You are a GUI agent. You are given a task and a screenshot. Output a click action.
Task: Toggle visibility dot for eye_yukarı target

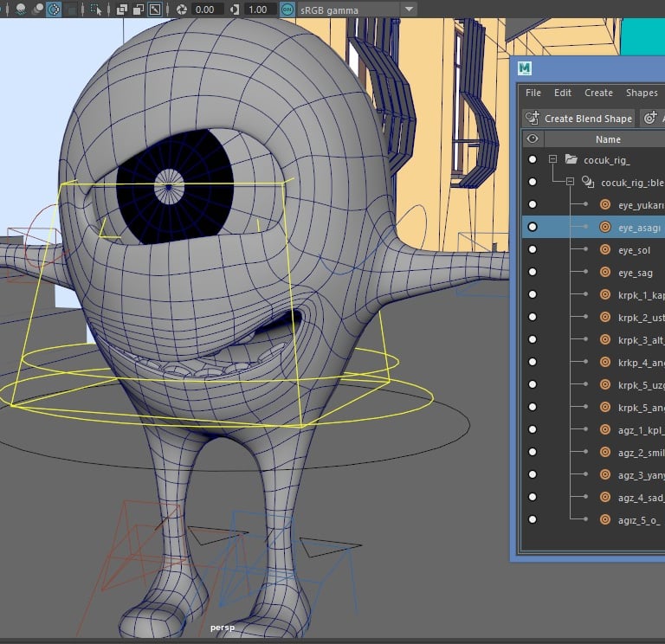tap(533, 204)
